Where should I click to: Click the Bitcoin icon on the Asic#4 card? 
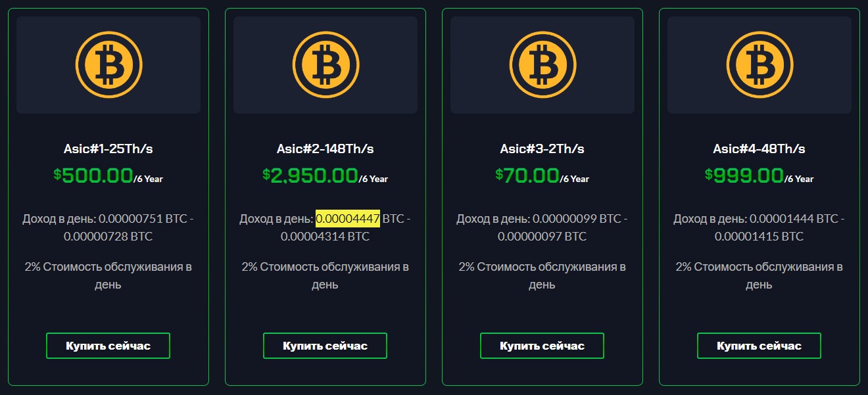pos(759,65)
